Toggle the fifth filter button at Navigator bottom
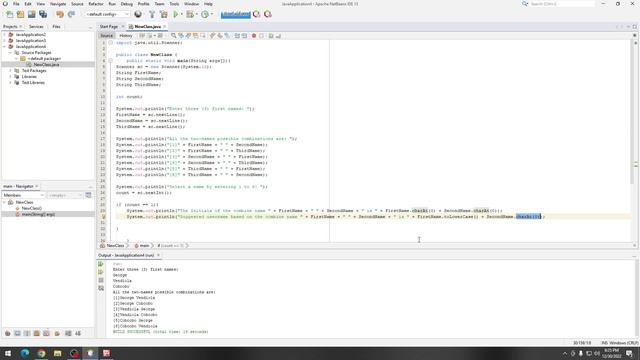 (x=47, y=333)
